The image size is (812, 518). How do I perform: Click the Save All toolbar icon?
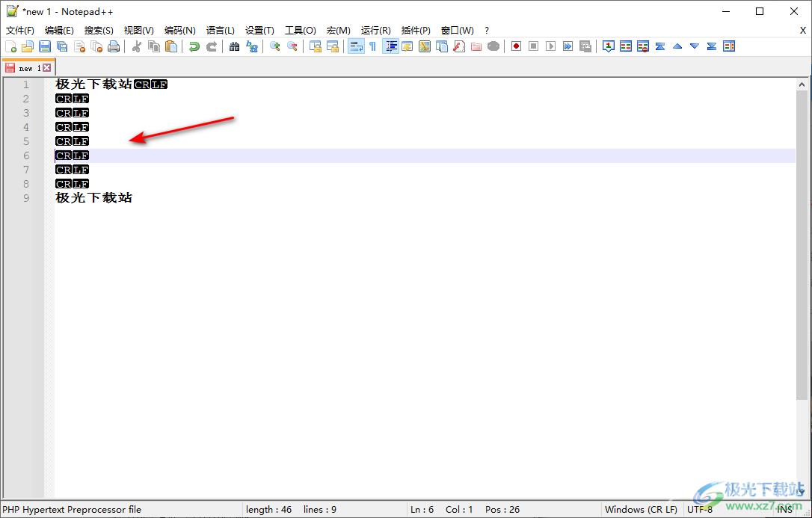click(x=62, y=46)
